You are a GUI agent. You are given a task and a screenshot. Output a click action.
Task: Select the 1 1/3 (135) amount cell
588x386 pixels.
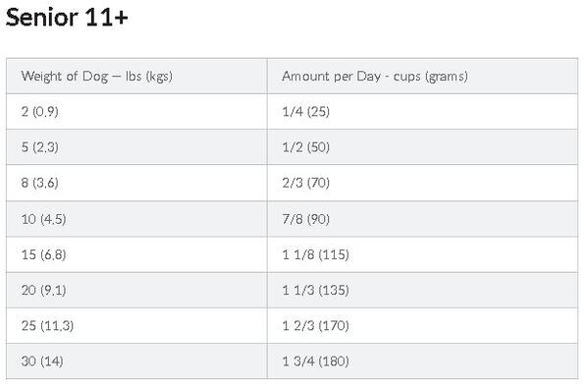click(423, 291)
